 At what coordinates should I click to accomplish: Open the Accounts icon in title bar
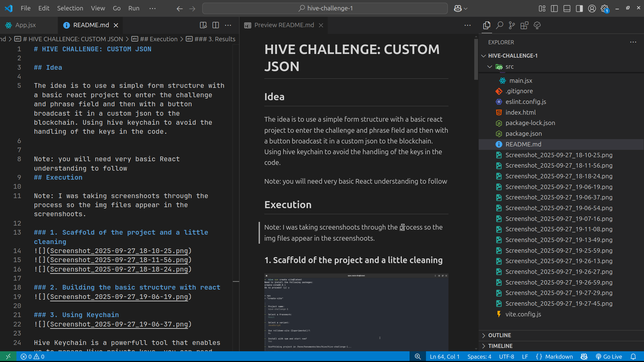pos(592,8)
